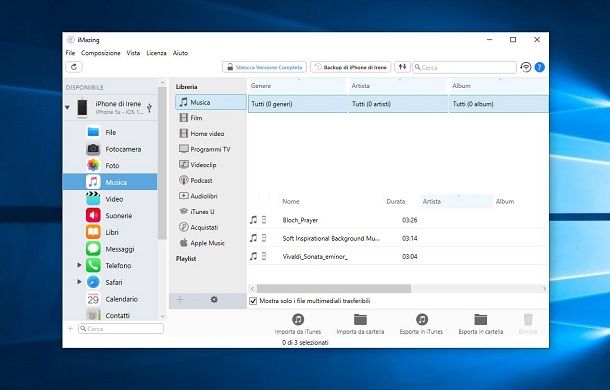This screenshot has width=610, height=390.
Task: Select the Vivaldi_Sonata_eminor_ track
Action: [x=398, y=256]
